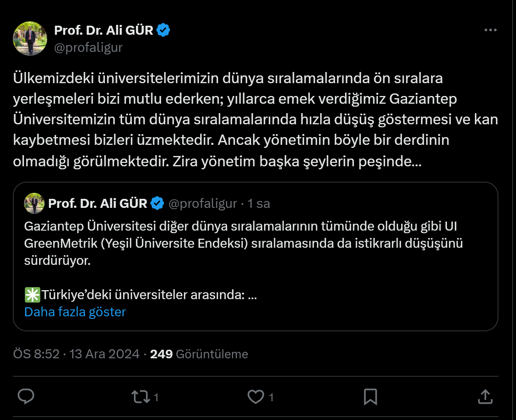The image size is (516, 420).
Task: Click the 13 Ara 2024 date text
Action: (x=105, y=354)
